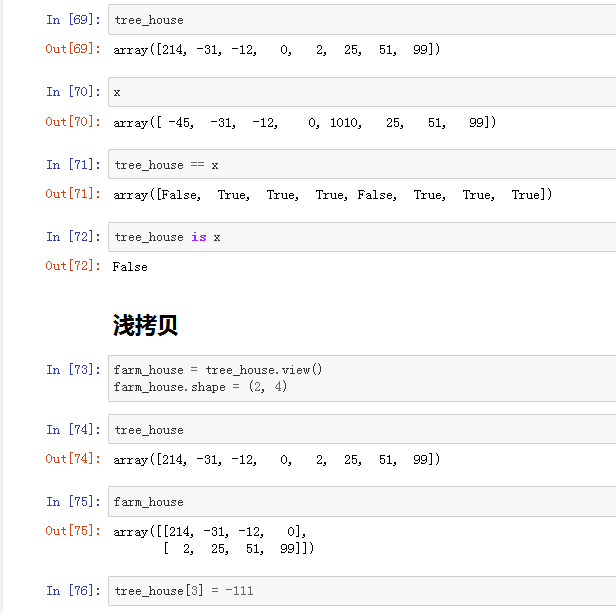616x612 pixels.
Task: Click the Out[74]: prompt label
Action: pyautogui.click(x=73, y=459)
